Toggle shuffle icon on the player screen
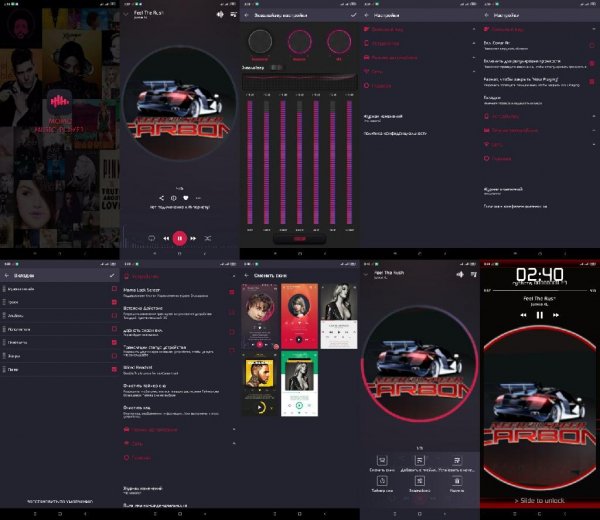Viewport: 600px width, 520px height. click(207, 238)
